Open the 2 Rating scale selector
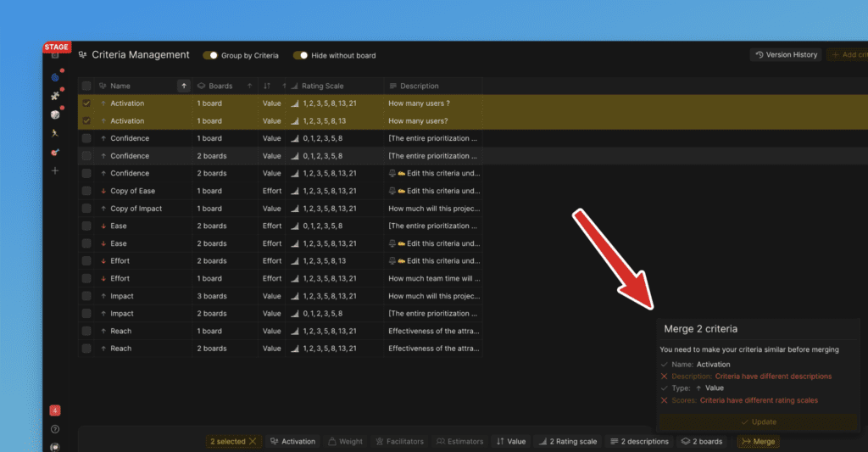Screen dimensions: 868x452 [x=568, y=442]
